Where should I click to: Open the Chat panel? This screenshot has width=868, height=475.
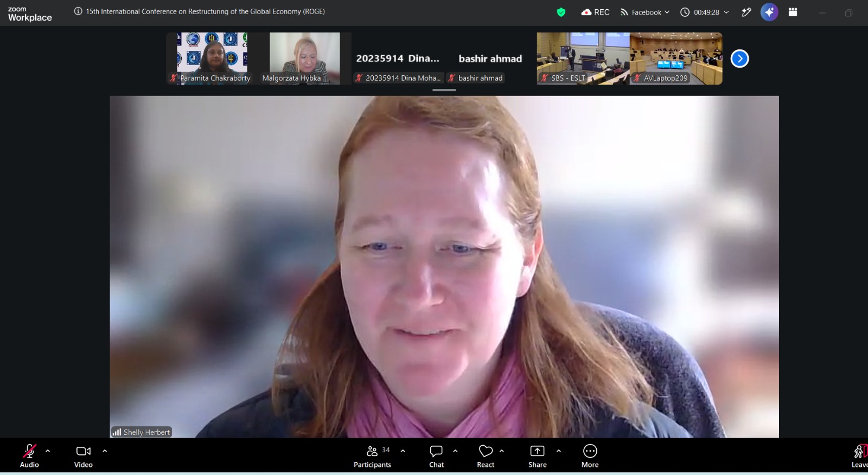click(x=436, y=457)
